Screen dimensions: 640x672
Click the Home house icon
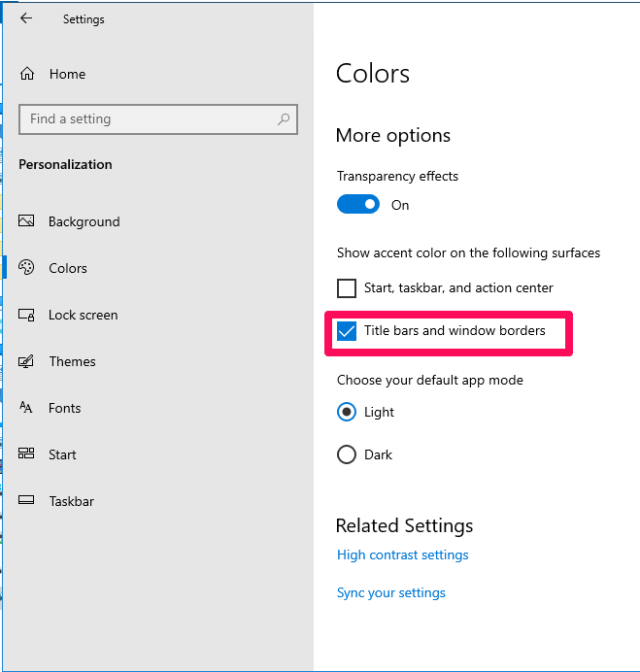[27, 74]
